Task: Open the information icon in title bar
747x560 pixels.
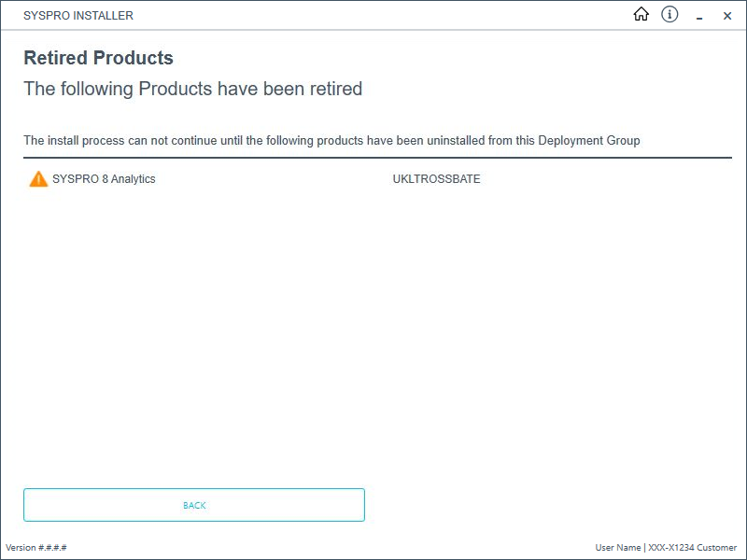Action: pyautogui.click(x=669, y=15)
